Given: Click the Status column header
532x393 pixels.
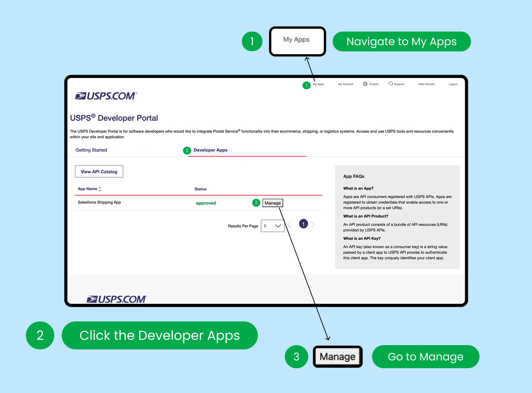Looking at the screenshot, I should point(200,189).
